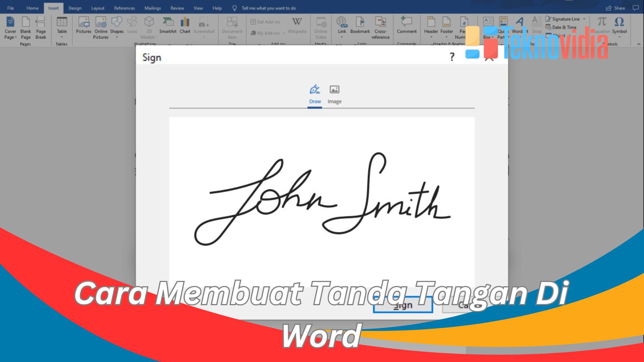Open the Help ribbon tab
The height and width of the screenshot is (362, 644).
pos(217,8)
